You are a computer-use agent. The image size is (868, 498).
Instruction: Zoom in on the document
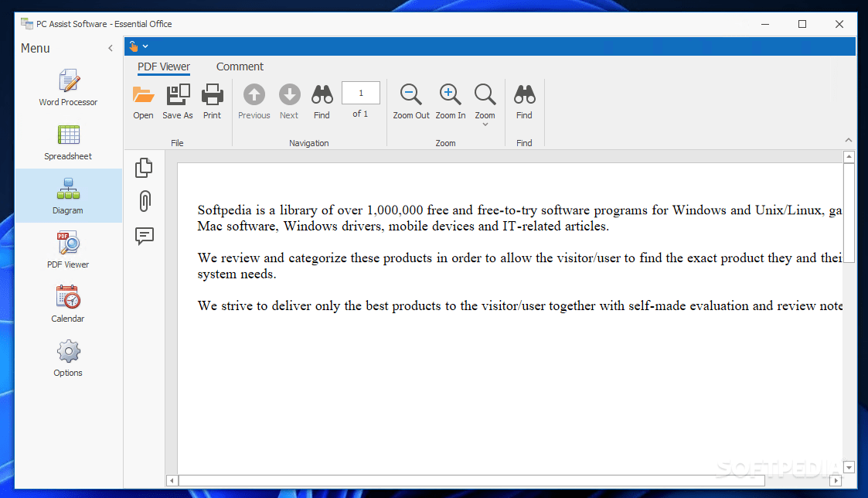450,101
